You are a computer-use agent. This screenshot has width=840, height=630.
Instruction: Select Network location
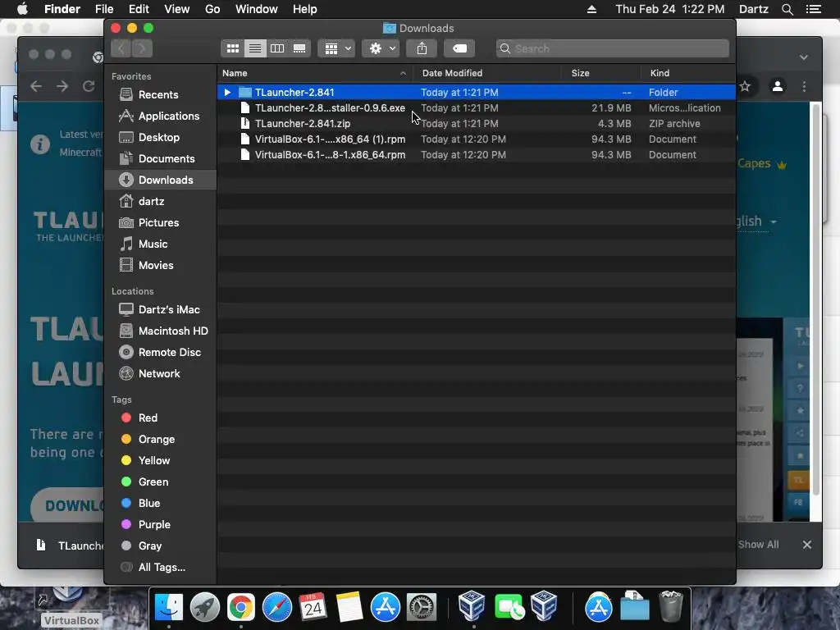coord(160,373)
